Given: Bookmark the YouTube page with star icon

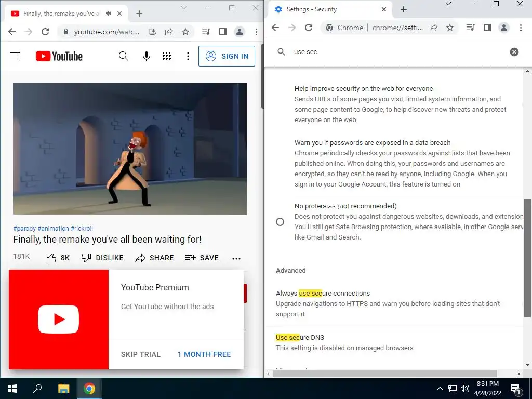Looking at the screenshot, I should pyautogui.click(x=185, y=32).
